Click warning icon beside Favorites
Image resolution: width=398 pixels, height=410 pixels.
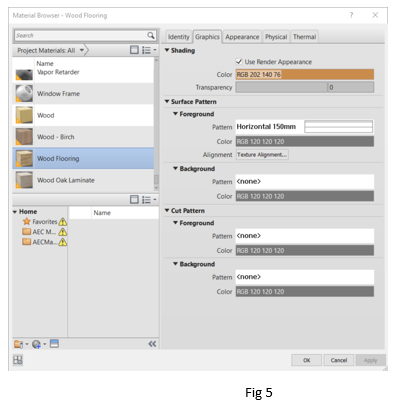(63, 222)
